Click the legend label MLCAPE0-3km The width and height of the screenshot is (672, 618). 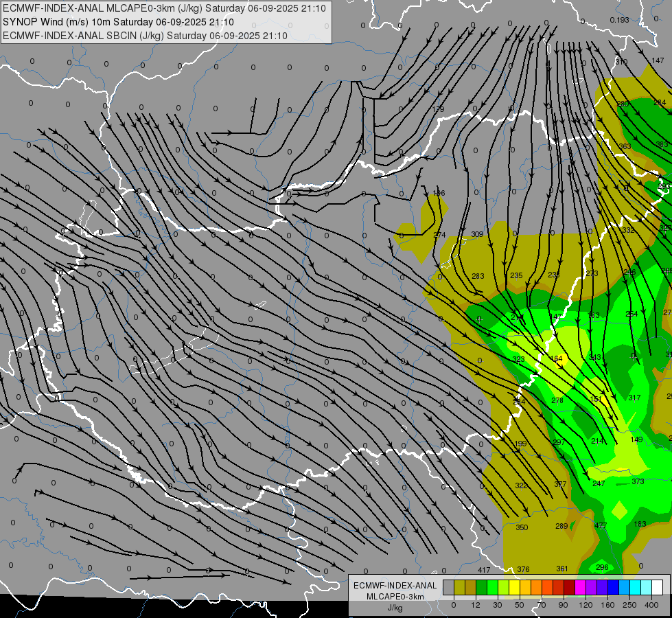(395, 597)
